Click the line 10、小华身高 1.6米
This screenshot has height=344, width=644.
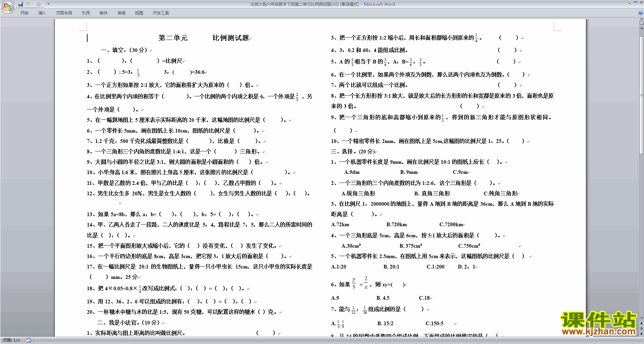click(x=189, y=172)
